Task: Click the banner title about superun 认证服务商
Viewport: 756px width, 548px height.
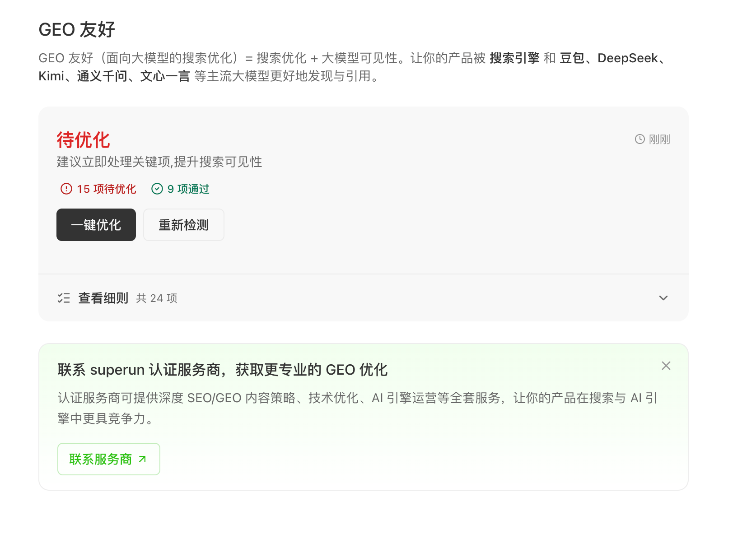Action: pos(222,370)
